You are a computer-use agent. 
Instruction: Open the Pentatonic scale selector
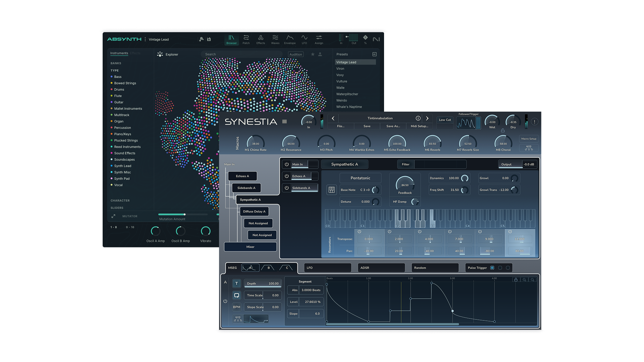(360, 178)
